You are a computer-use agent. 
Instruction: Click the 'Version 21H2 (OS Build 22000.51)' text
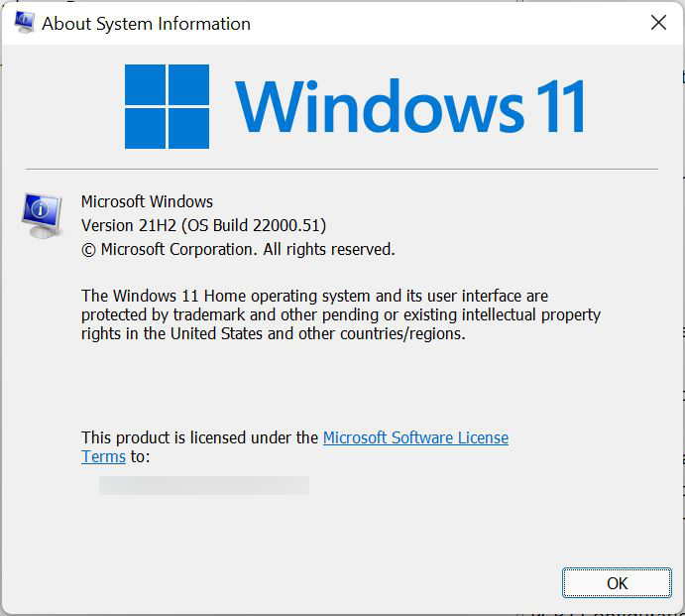pos(203,225)
